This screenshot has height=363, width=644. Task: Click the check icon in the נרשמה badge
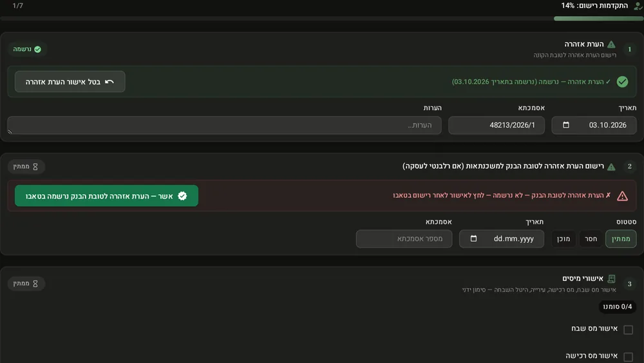(38, 50)
